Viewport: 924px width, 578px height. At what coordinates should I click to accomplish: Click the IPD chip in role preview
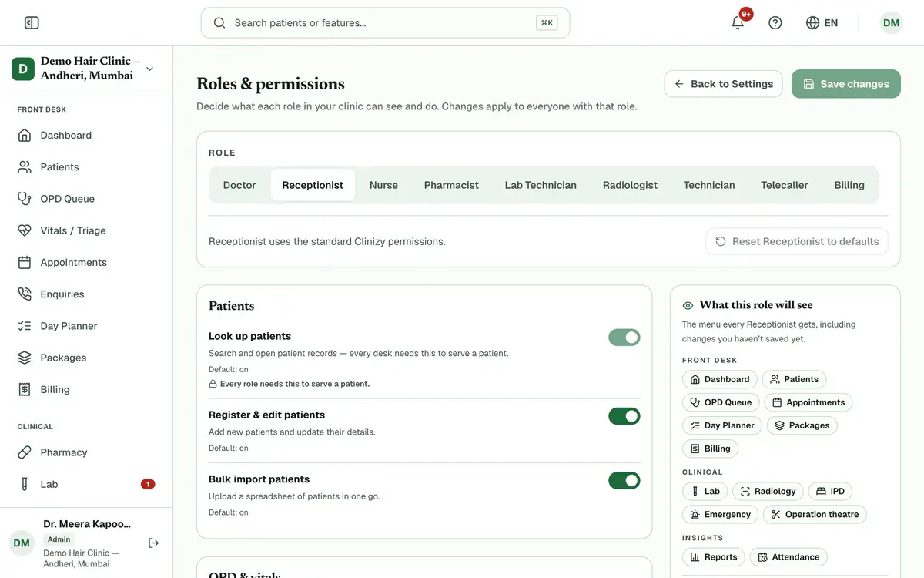point(830,492)
